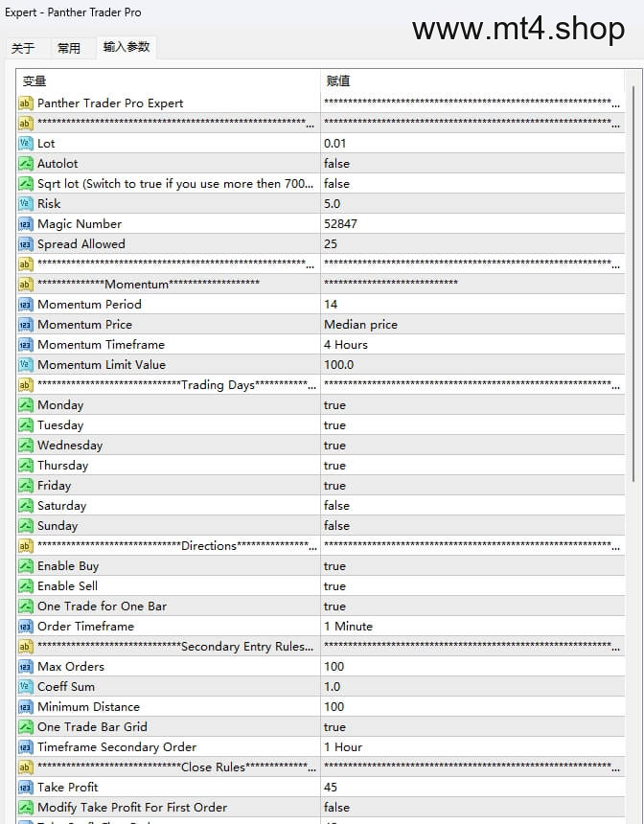Viewport: 644px width, 824px height.
Task: Click the parameter list vertical scrollbar
Action: click(633, 284)
